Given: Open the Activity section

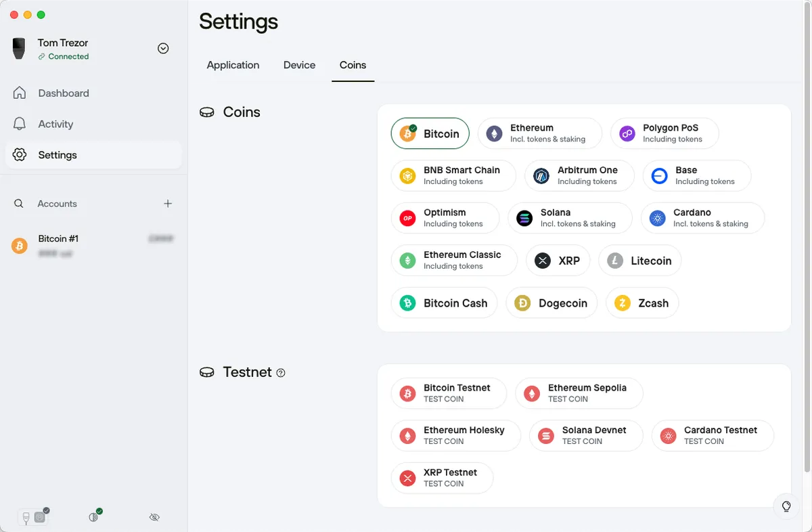Looking at the screenshot, I should [57, 124].
